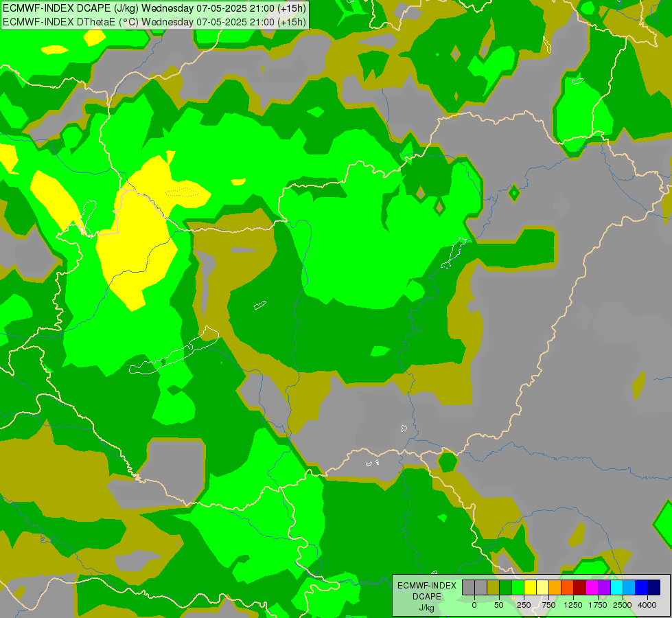Screen dimensions: 672x618
Task: Click the "ECMWF-INDEX DThetaE (°C)" title line
Action: 154,22
